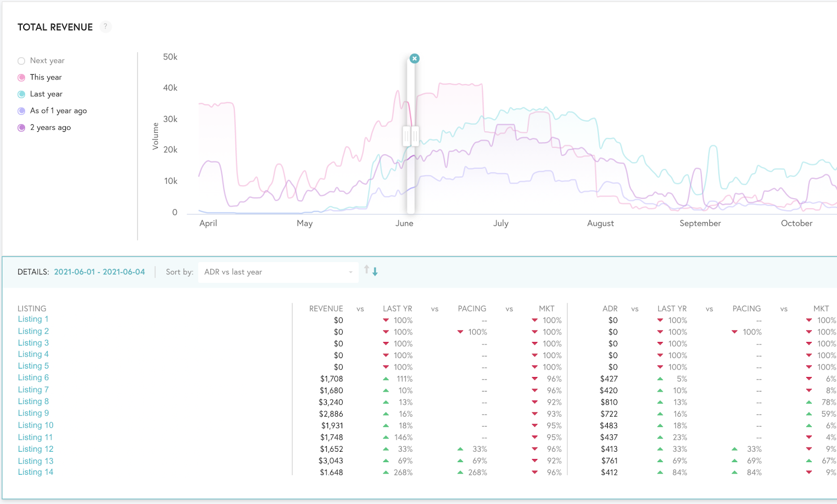Click the REVENUE column header
837x504 pixels.
click(x=326, y=309)
